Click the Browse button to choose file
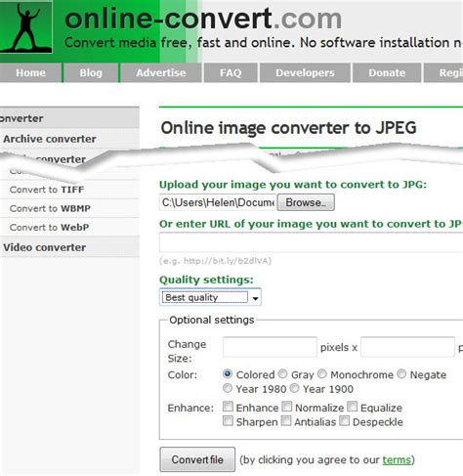 tap(306, 202)
